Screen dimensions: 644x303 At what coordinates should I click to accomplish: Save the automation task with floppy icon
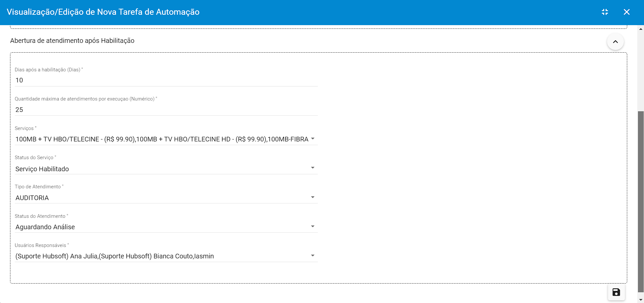coord(616,292)
